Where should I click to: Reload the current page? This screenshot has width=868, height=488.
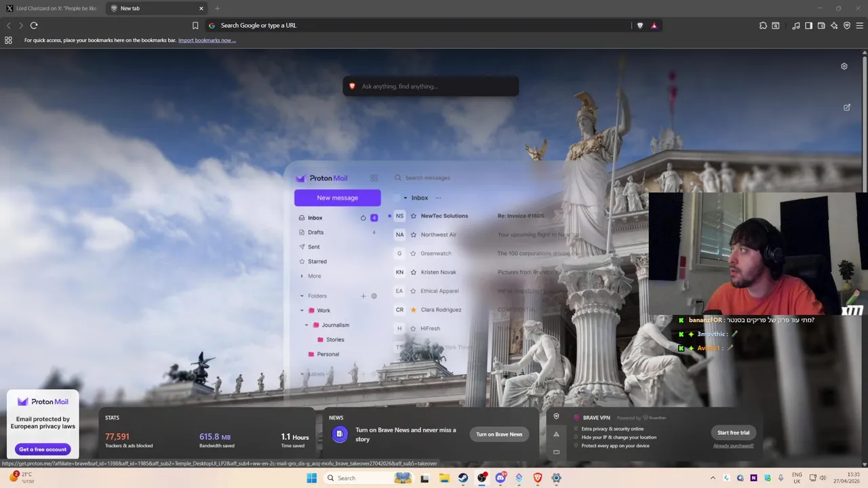click(34, 25)
